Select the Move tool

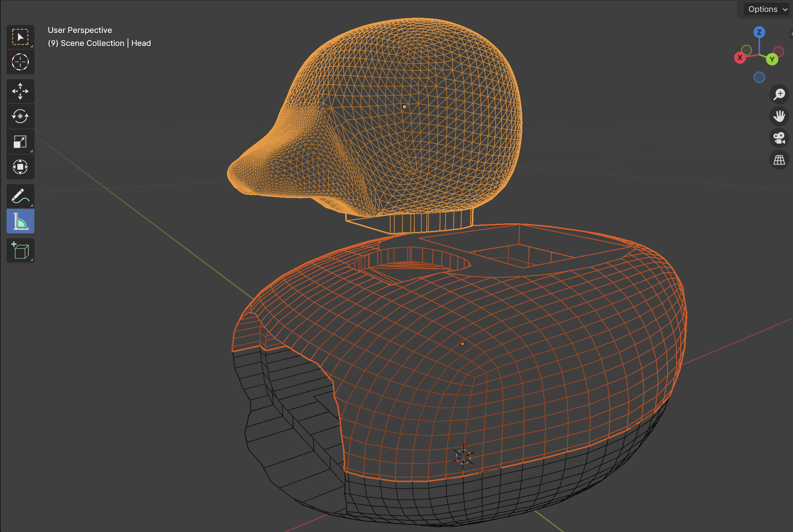pos(20,91)
